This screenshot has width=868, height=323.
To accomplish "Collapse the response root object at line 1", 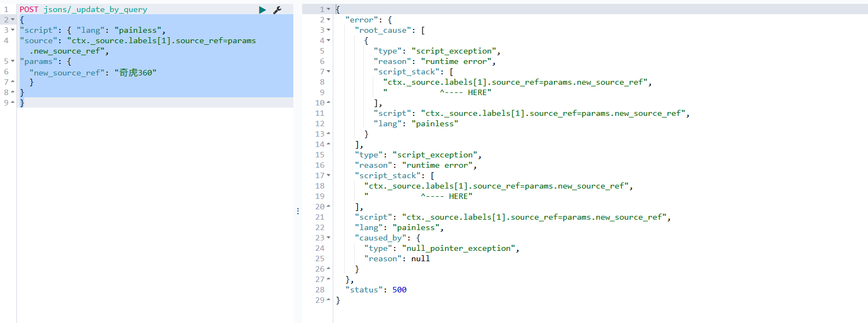I will point(328,9).
